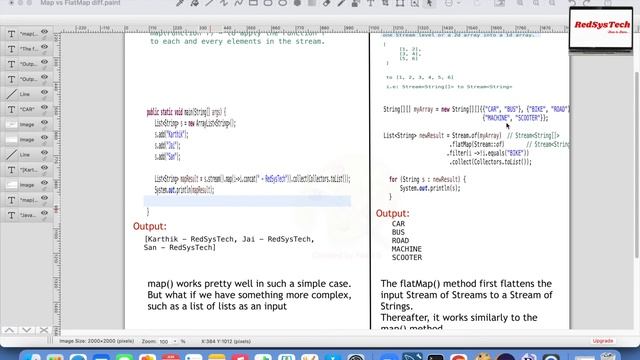Image resolution: width=640 pixels, height=360 pixels.
Task: Select the Ellipse shape tool
Action: (x=282, y=3)
